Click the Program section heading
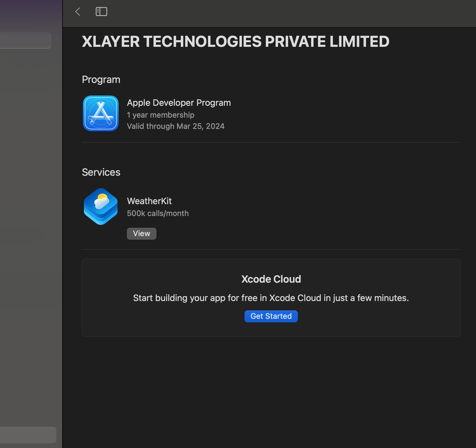Image resolution: width=476 pixels, height=448 pixels. [x=101, y=80]
